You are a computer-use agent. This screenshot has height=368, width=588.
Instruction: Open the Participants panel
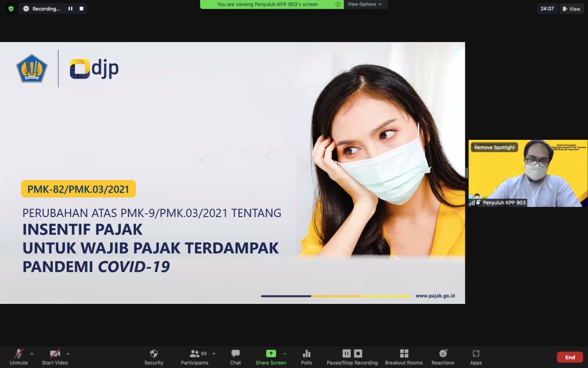(195, 354)
